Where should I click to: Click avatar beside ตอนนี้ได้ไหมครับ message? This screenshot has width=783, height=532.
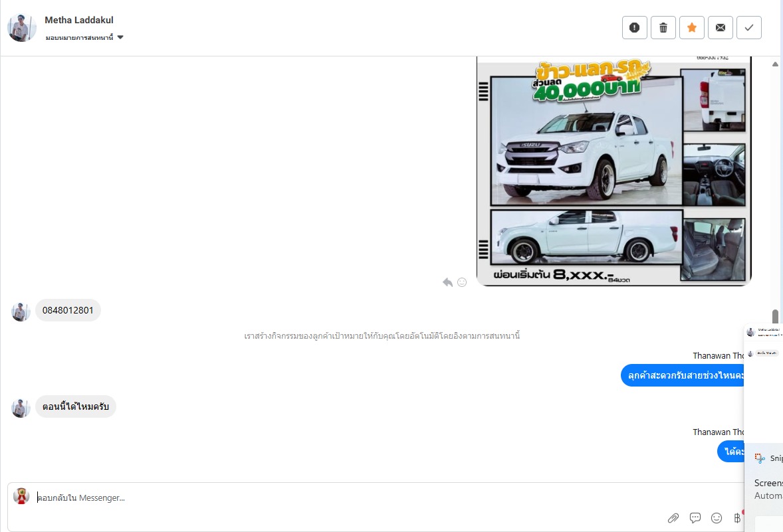coord(21,408)
